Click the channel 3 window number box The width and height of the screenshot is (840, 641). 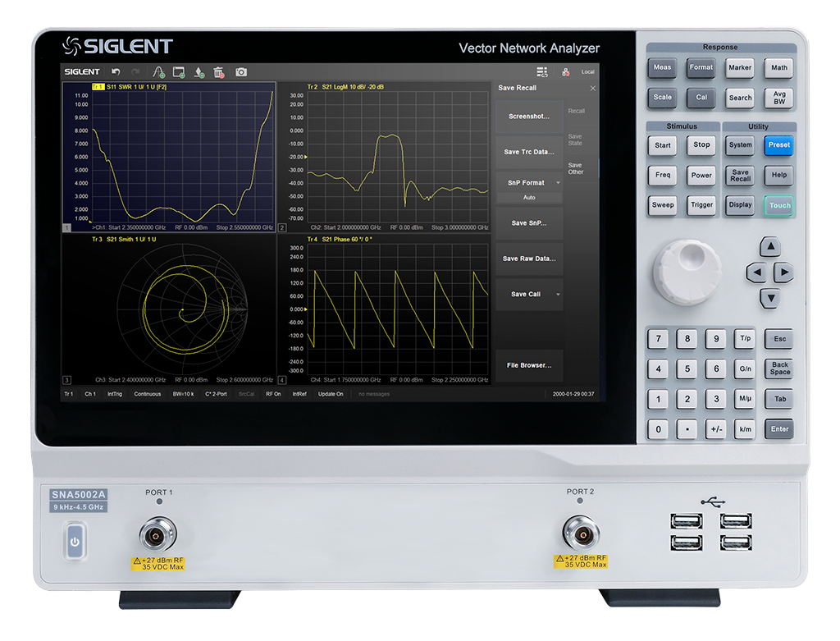(67, 380)
